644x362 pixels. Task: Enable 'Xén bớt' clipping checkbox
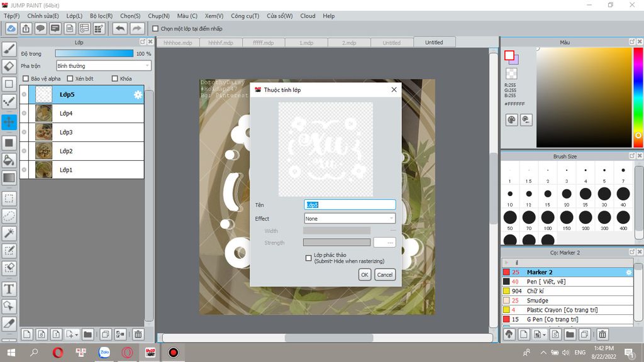[70, 79]
